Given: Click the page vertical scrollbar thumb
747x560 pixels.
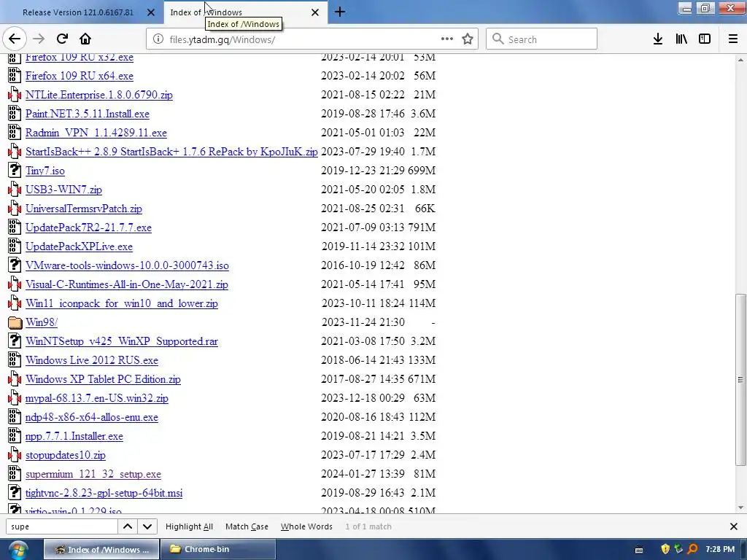Looking at the screenshot, I should [740, 379].
